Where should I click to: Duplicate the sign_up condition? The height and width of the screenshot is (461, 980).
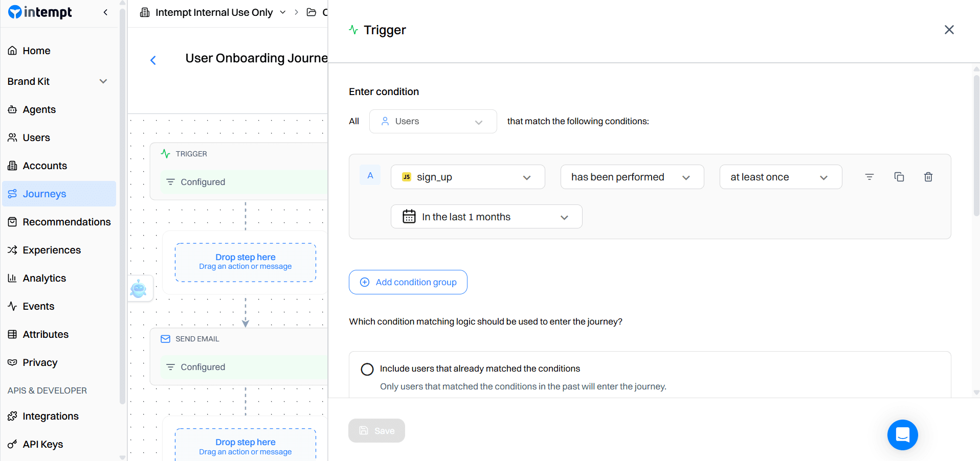pos(899,176)
